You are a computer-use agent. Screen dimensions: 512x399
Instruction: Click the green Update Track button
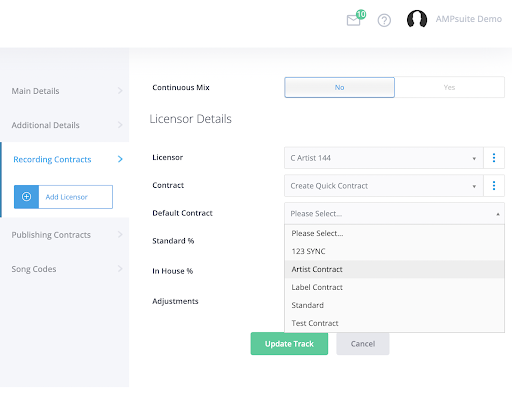tap(289, 344)
